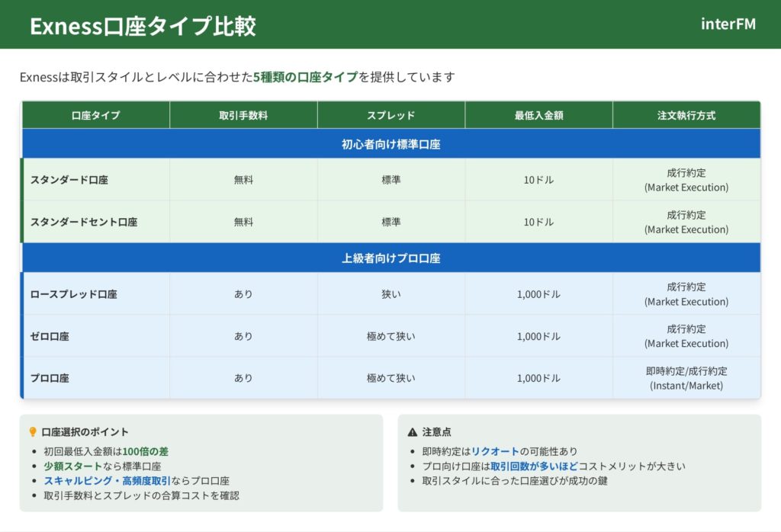Click the interFM logo in the header
781x532 pixels.
[728, 24]
